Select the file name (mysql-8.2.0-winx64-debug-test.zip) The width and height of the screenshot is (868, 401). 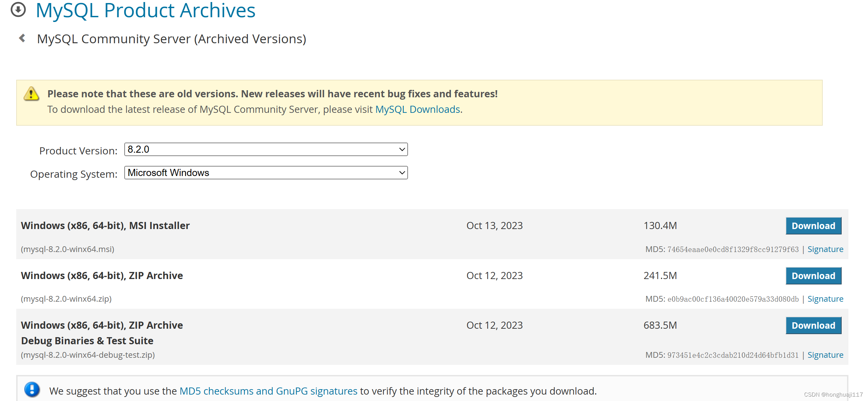tap(88, 355)
